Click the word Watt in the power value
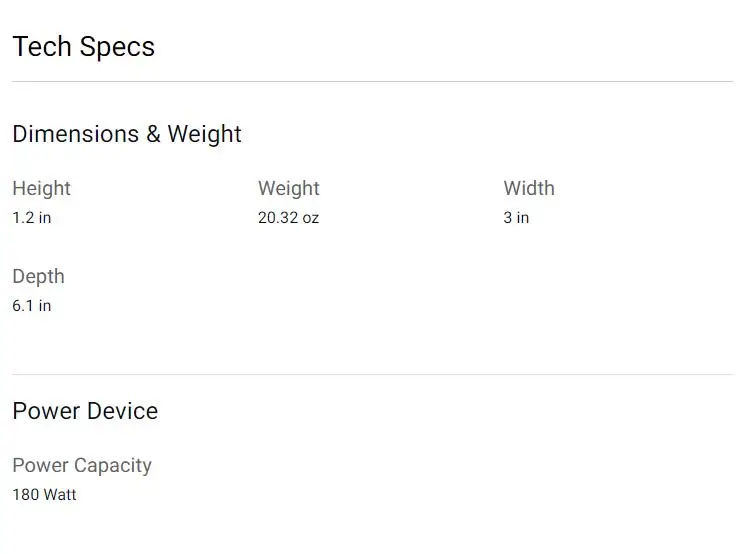This screenshot has height=554, width=750. click(59, 495)
